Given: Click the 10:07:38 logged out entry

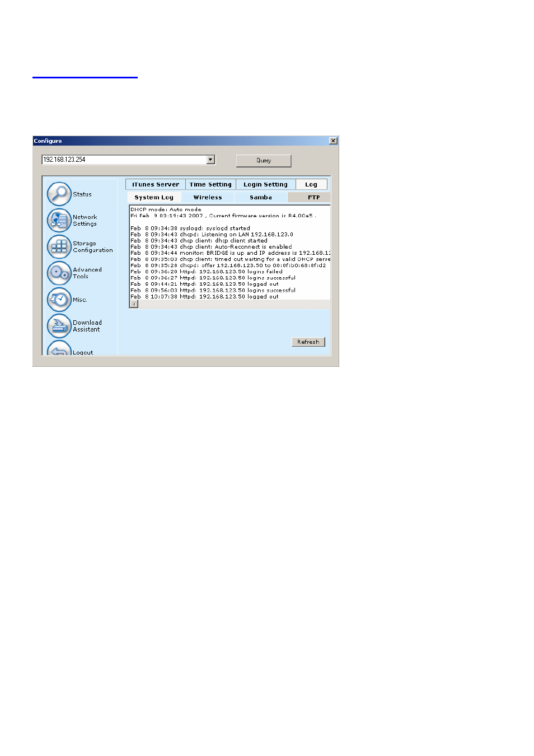Looking at the screenshot, I should 204,297.
